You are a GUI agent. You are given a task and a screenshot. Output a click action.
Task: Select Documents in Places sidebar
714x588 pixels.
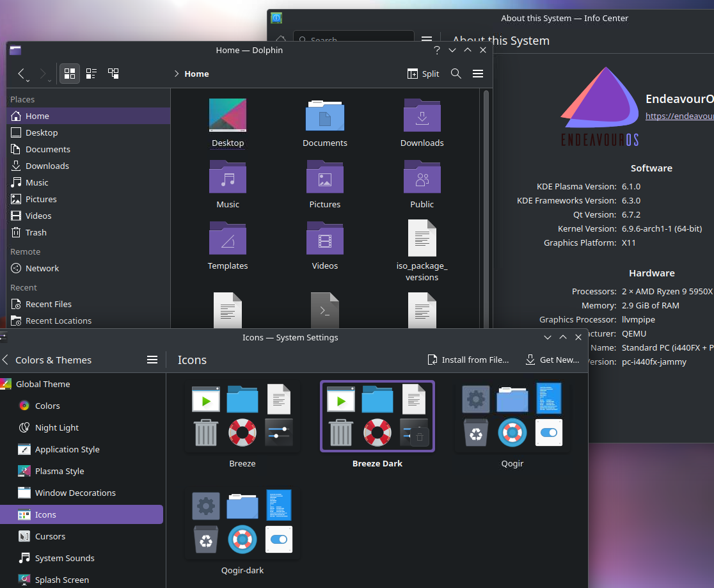[88, 149]
